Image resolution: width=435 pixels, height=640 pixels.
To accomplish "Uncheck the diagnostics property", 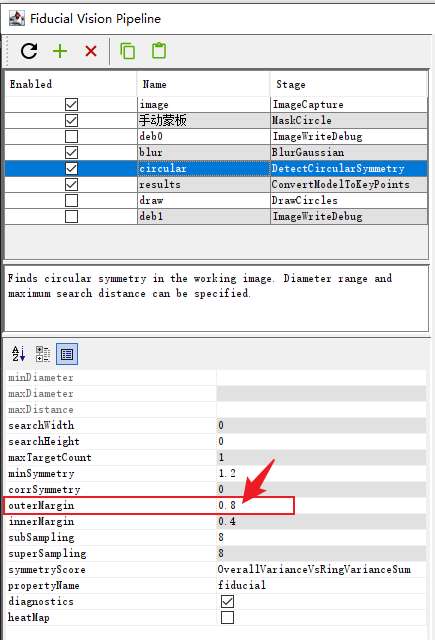I will click(x=227, y=601).
